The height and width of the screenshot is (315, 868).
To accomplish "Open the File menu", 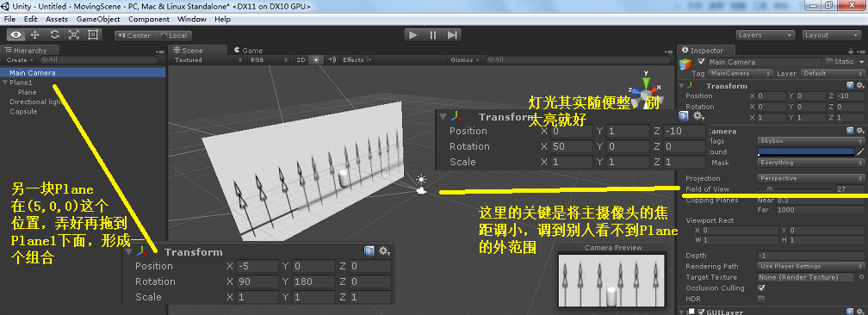I will [x=10, y=19].
